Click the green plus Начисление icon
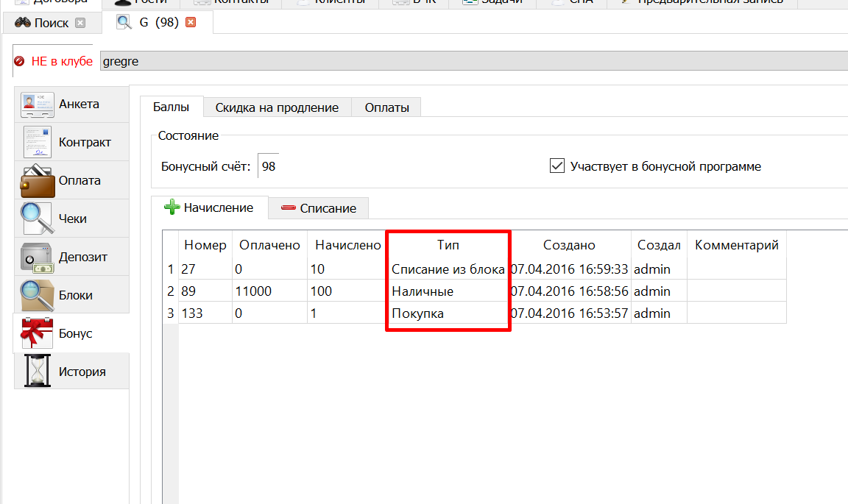The image size is (848, 504). pos(172,207)
